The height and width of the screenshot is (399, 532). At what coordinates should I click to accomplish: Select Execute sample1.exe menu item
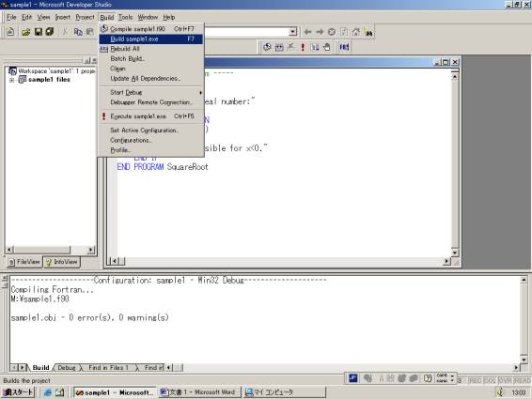[151, 116]
